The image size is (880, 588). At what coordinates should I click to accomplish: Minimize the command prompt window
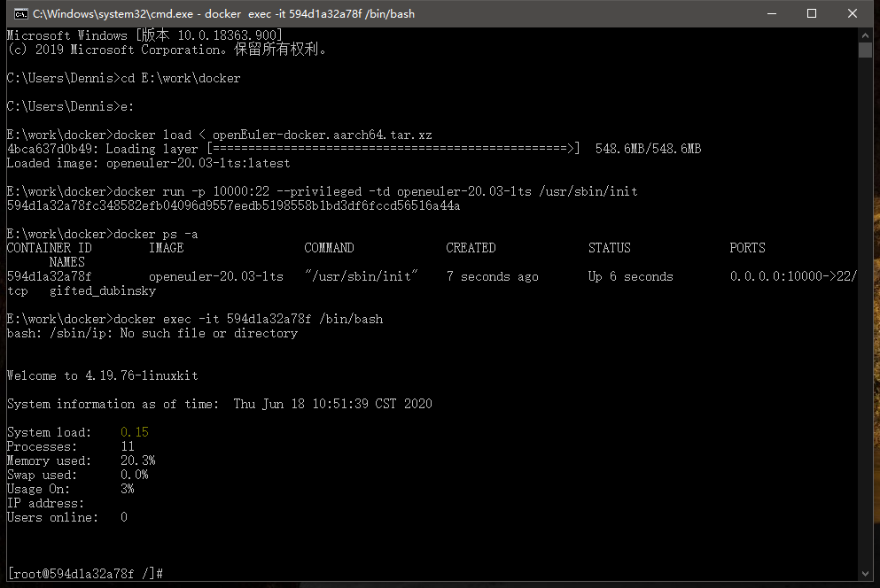tap(769, 13)
